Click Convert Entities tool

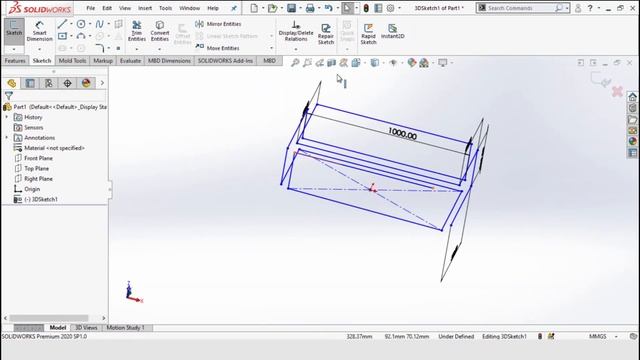coord(160,31)
